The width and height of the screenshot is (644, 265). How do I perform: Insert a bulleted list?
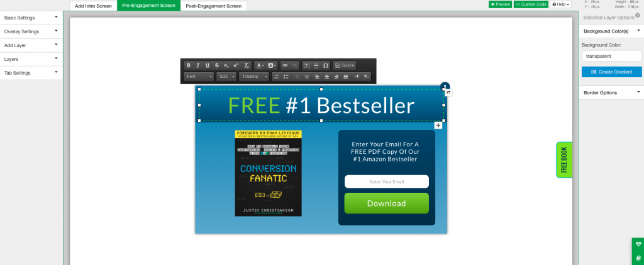click(x=286, y=77)
